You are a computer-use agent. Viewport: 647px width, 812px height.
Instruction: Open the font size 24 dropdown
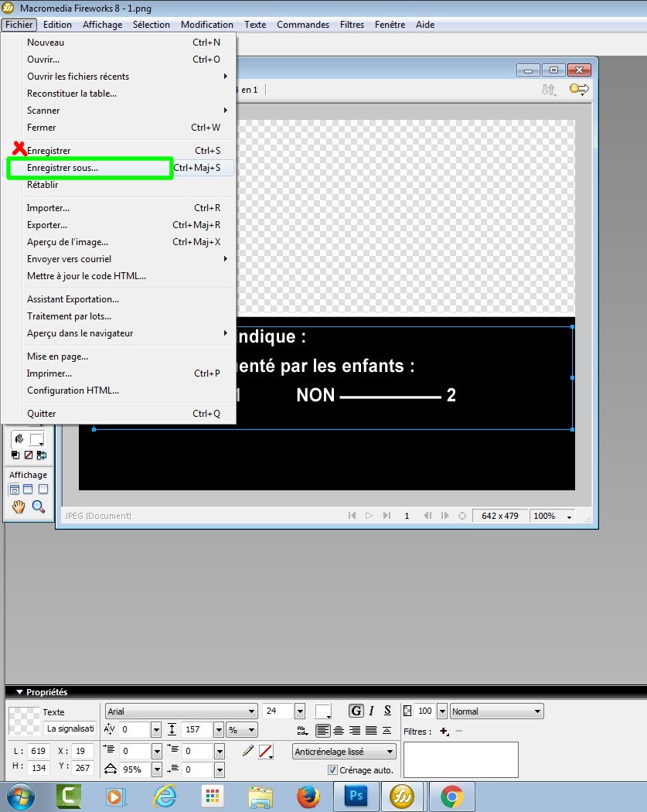pyautogui.click(x=300, y=711)
